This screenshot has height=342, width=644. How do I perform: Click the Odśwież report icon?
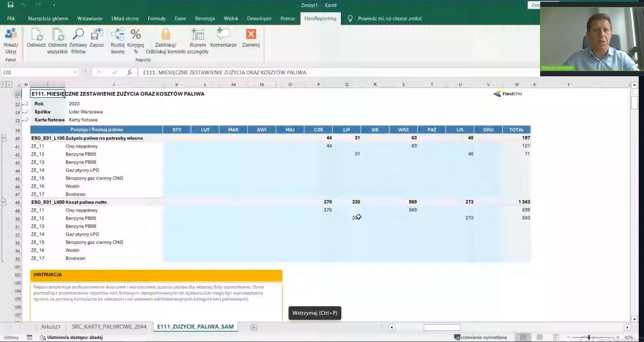36,35
